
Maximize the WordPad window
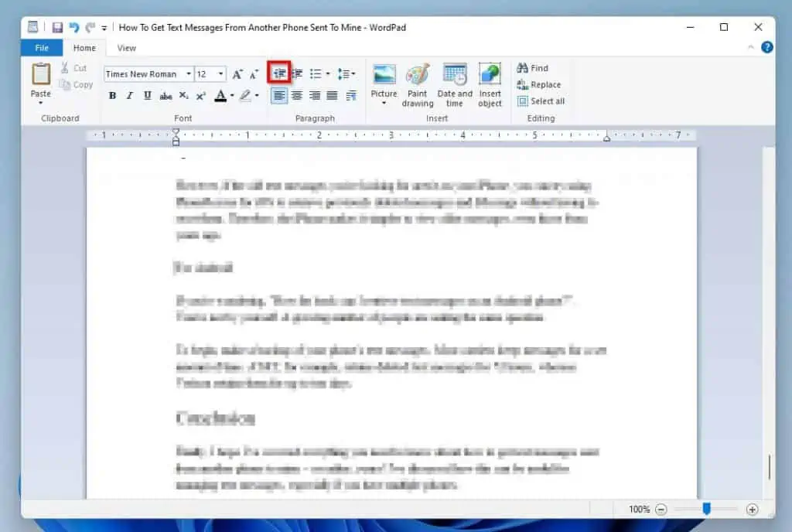click(724, 27)
